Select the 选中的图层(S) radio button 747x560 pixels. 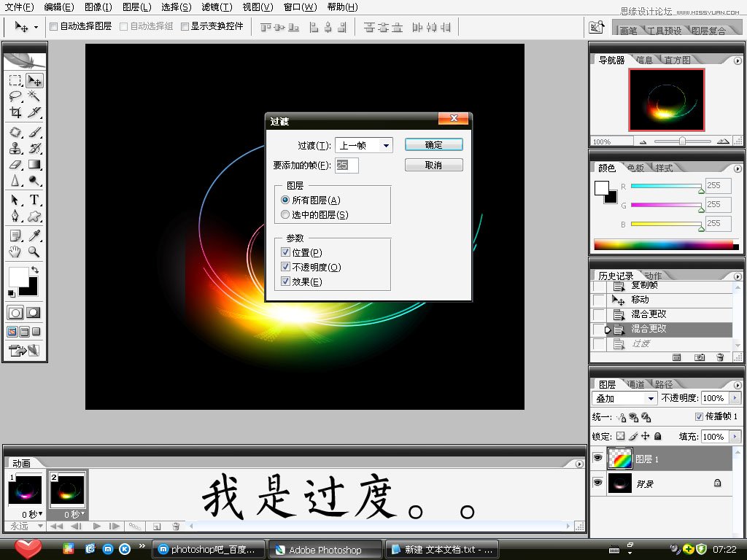tap(285, 215)
